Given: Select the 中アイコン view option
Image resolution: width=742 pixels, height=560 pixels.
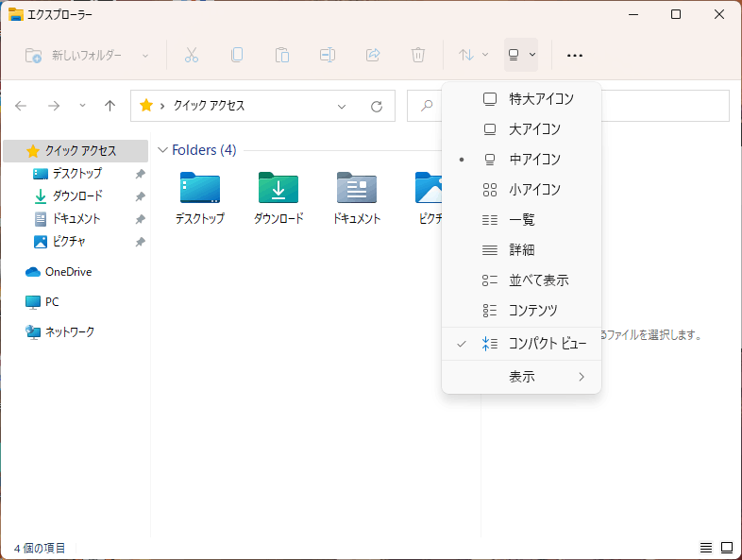Looking at the screenshot, I should point(521,160).
